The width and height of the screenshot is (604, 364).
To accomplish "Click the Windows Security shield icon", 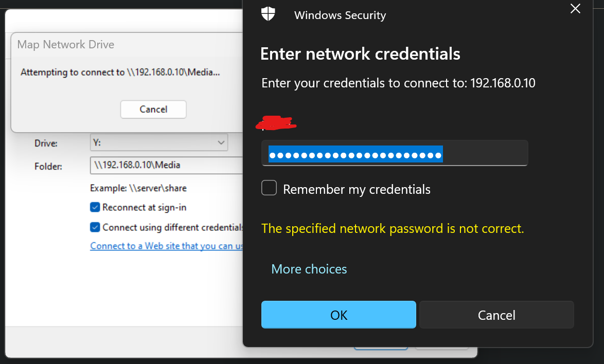I will click(268, 14).
